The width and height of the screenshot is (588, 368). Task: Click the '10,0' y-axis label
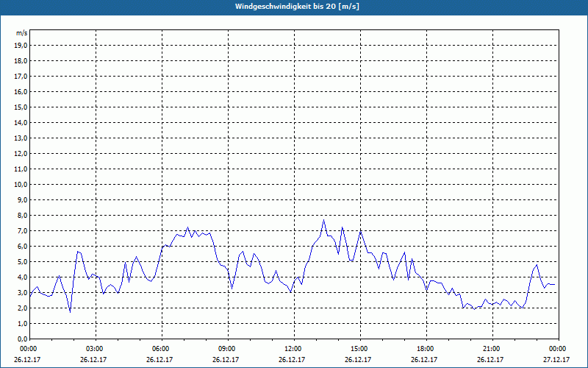[x=21, y=185]
